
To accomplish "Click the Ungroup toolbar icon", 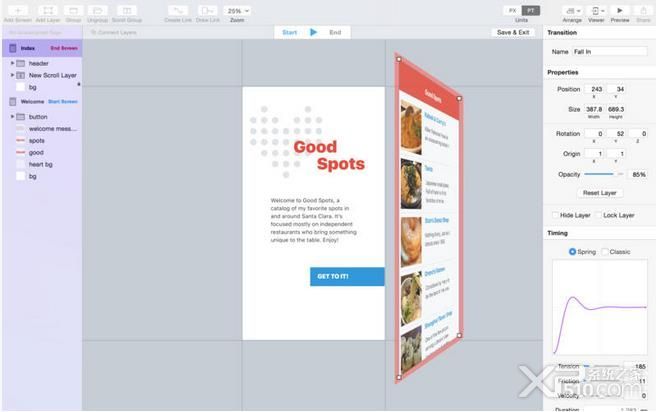I will 97,10.
